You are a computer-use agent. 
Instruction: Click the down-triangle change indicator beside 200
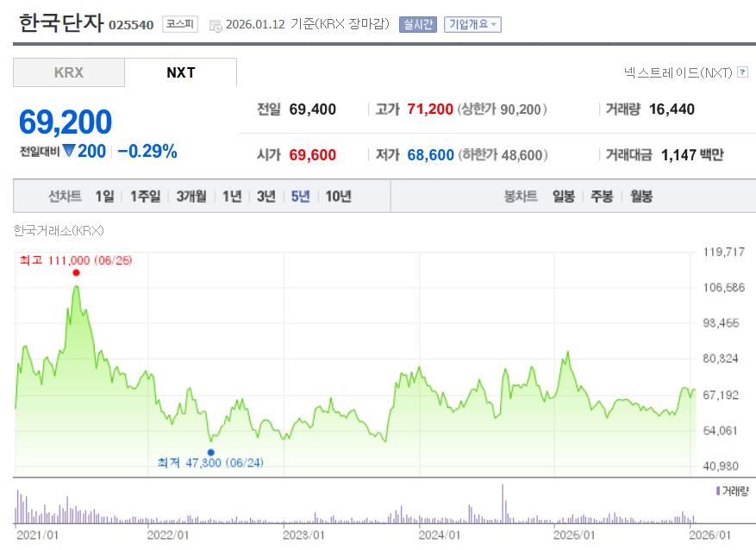pos(69,151)
